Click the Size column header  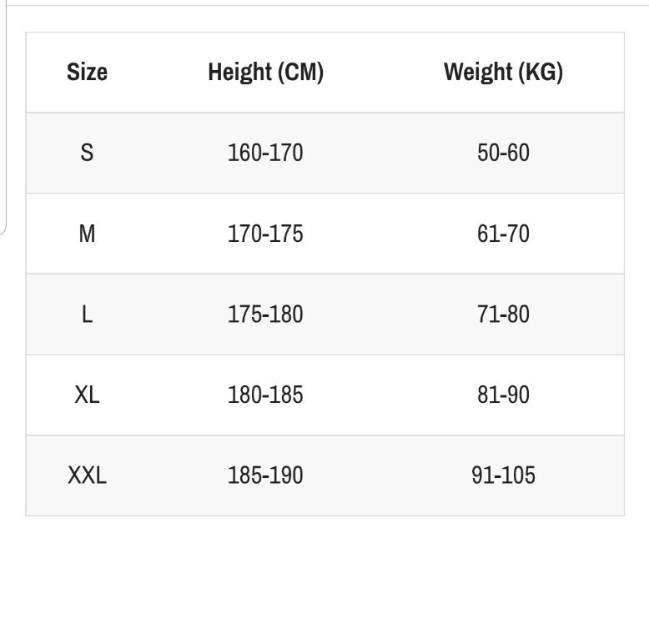(87, 72)
